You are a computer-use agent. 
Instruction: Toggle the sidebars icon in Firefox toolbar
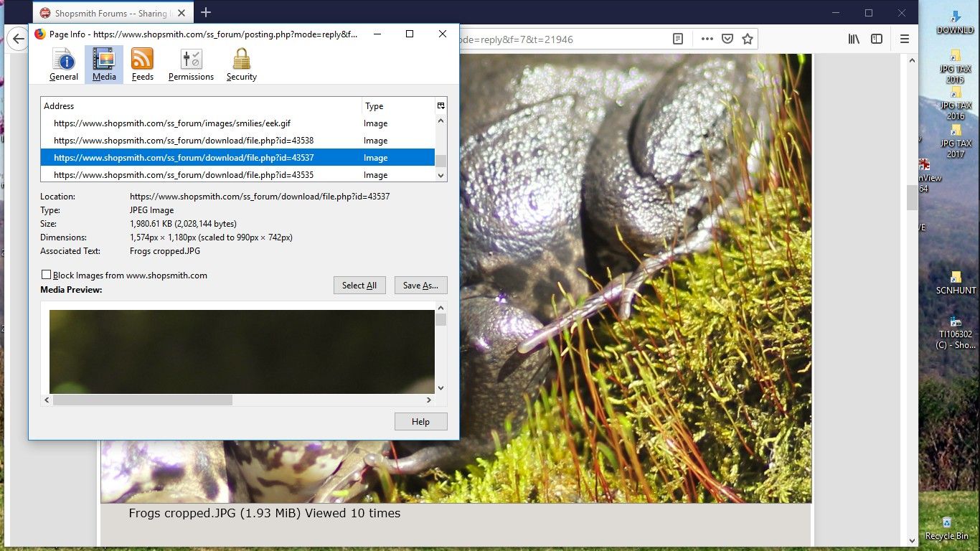pos(877,39)
